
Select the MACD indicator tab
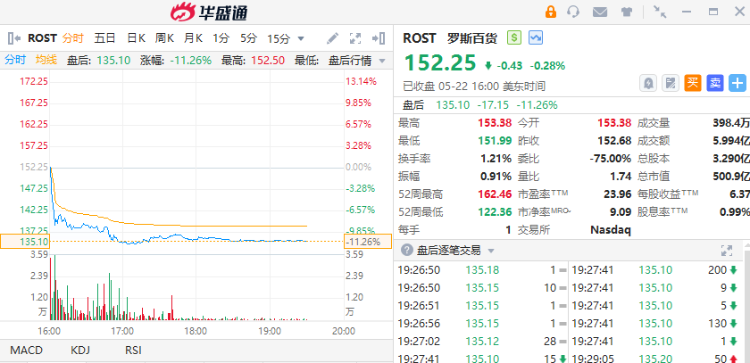click(x=26, y=350)
